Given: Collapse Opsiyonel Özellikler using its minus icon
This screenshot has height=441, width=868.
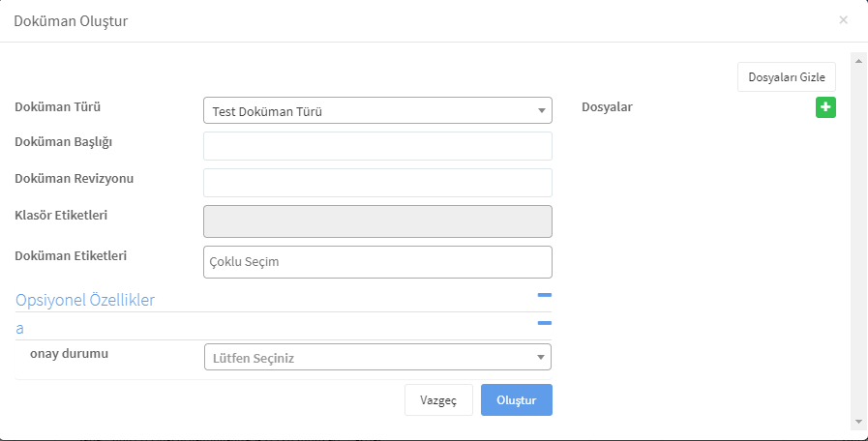Looking at the screenshot, I should pyautogui.click(x=545, y=295).
